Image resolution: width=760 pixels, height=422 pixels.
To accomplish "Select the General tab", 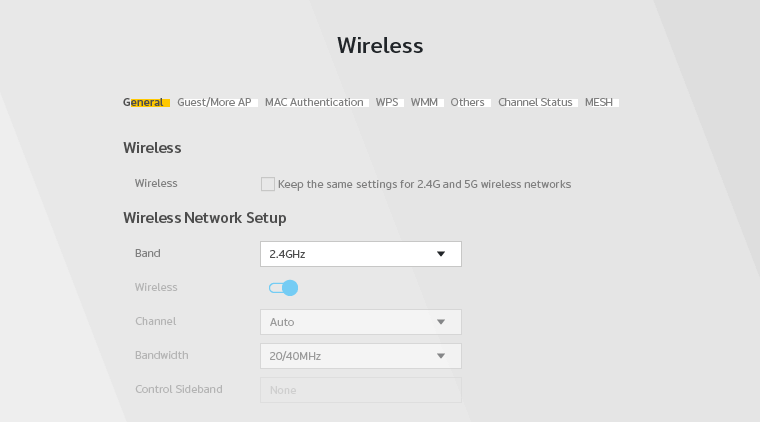I will click(144, 102).
